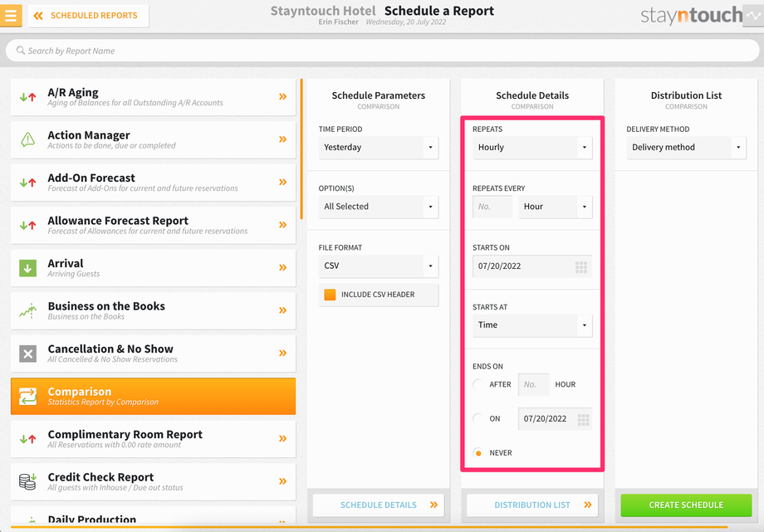Click the Stayntouch logo
764x532 pixels.
(692, 15)
